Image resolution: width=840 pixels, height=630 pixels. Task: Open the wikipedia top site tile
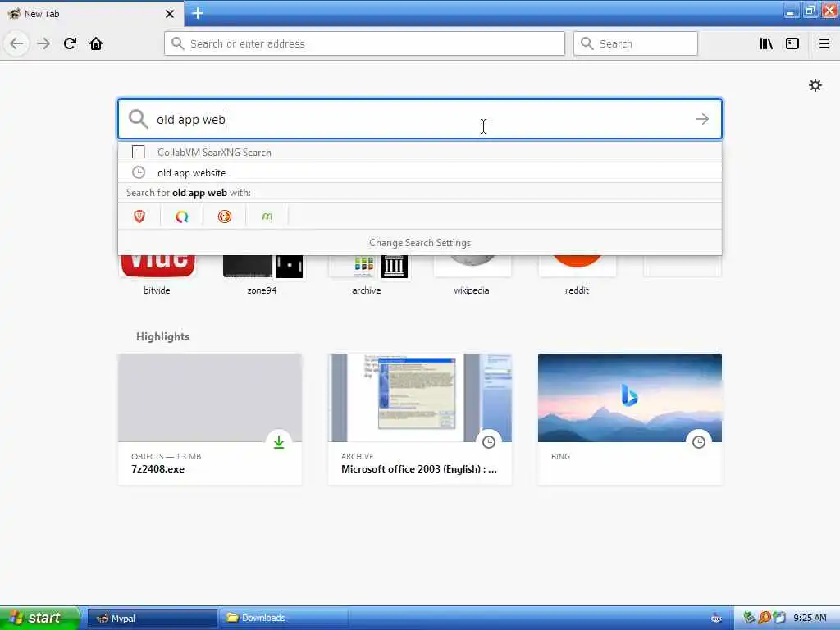tap(472, 274)
